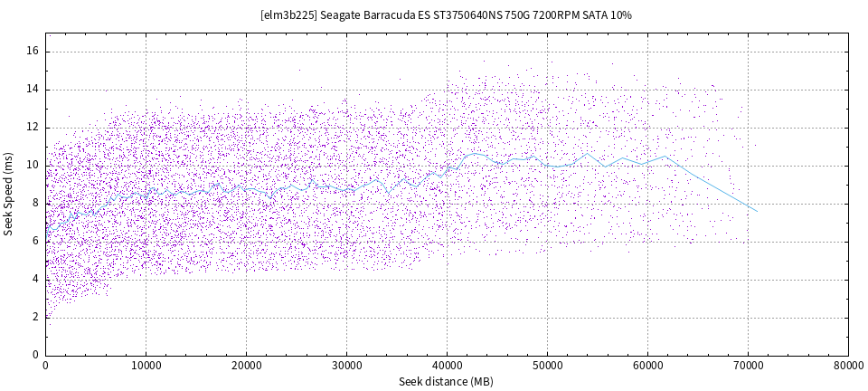Click the 2 tick label on y-axis
This screenshot has width=868, height=391.
pyautogui.click(x=34, y=318)
